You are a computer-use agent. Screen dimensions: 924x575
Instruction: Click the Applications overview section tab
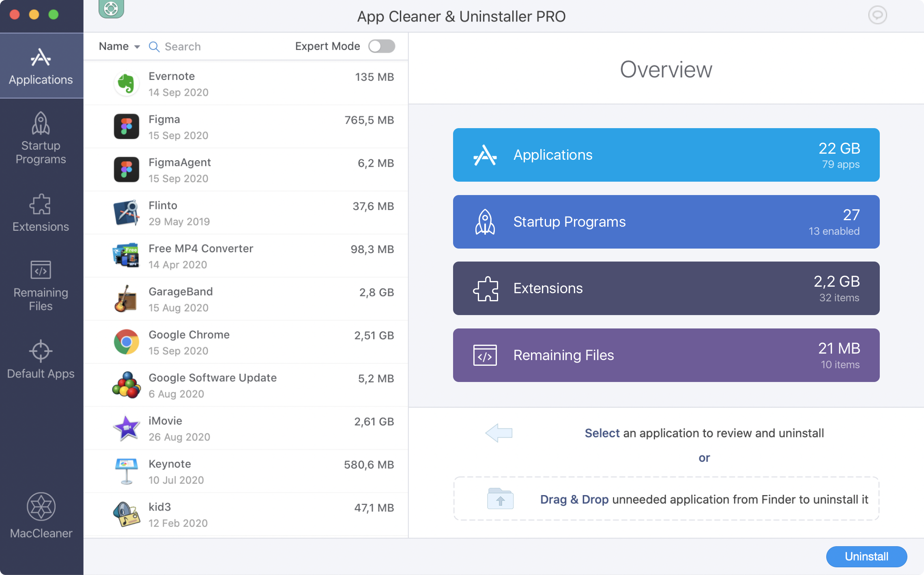pos(666,154)
